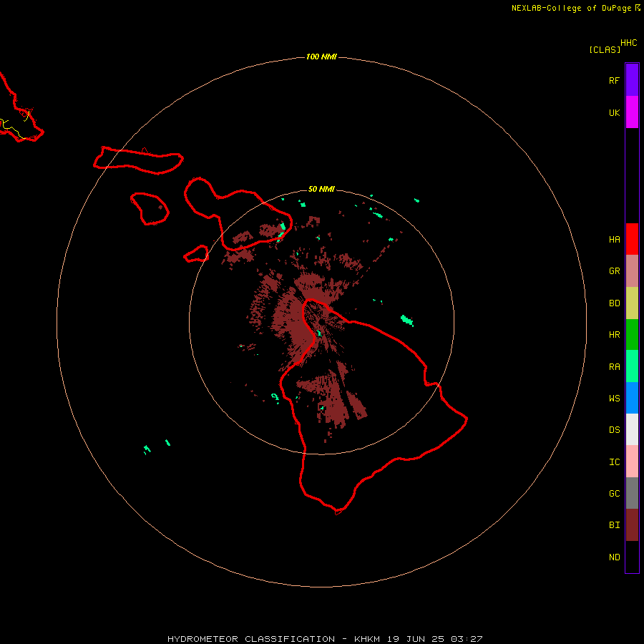The width and height of the screenshot is (644, 644).
Task: Click the BI legend label
Action: (x=614, y=525)
